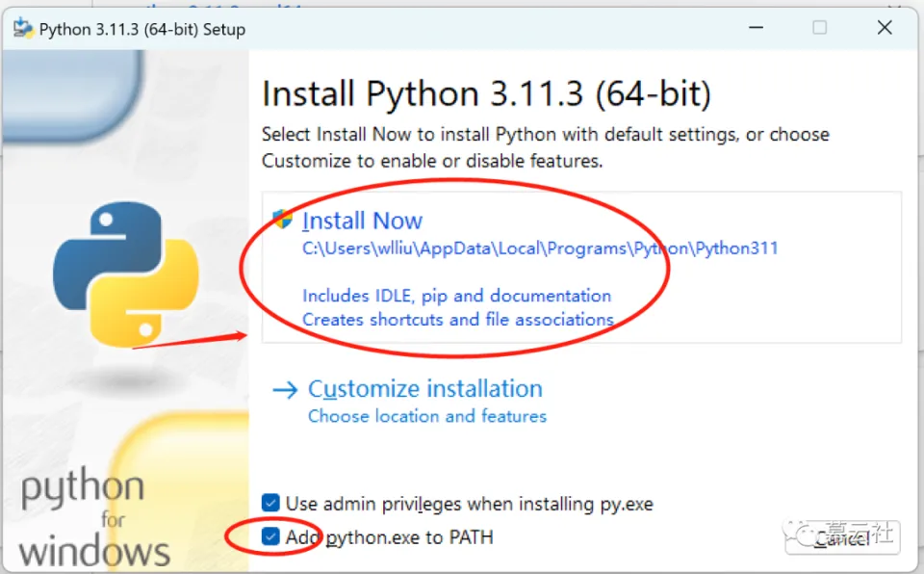Click the Python two-snake logo image
Screen dimensions: 924x574
[125, 274]
